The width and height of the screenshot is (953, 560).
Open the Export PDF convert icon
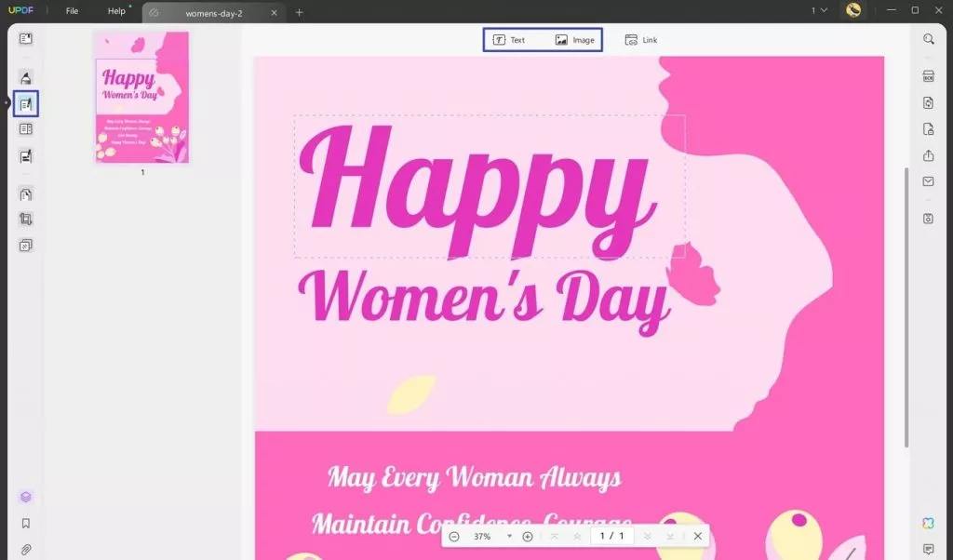(928, 102)
